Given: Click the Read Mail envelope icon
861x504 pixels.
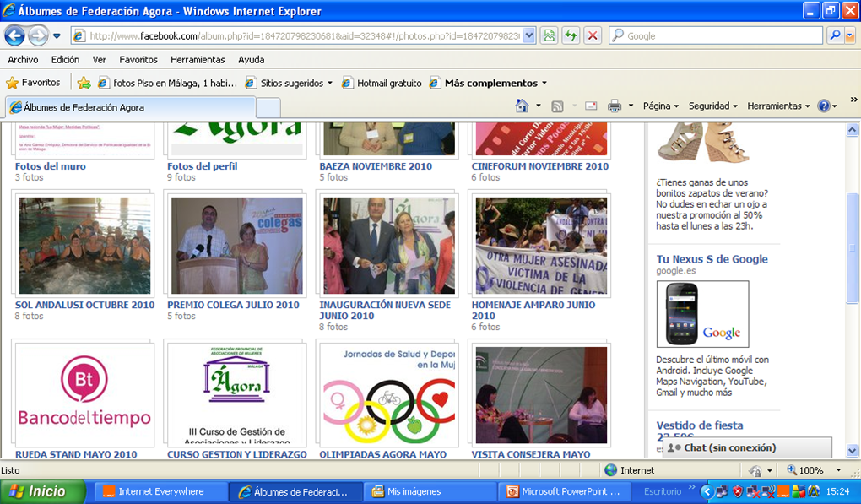Looking at the screenshot, I should 591,106.
